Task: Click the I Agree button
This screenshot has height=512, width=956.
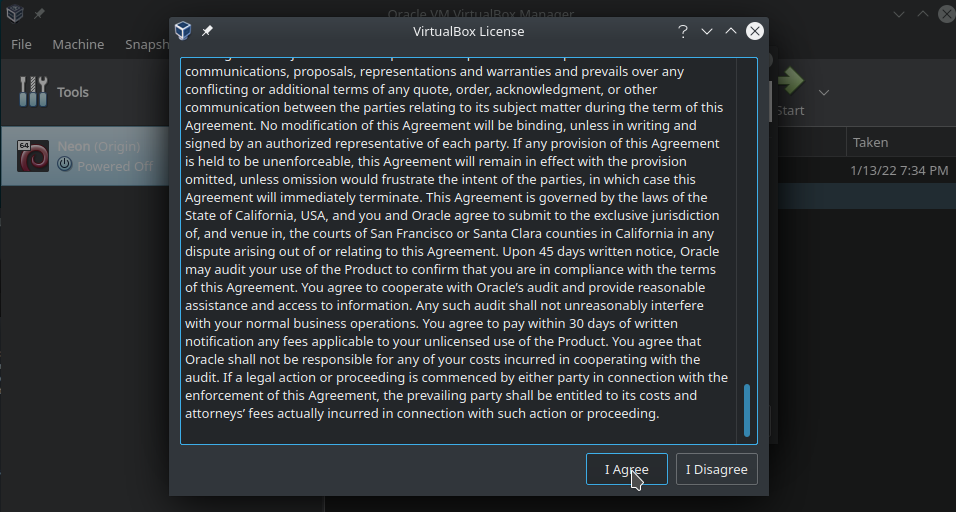Action: tap(626, 469)
